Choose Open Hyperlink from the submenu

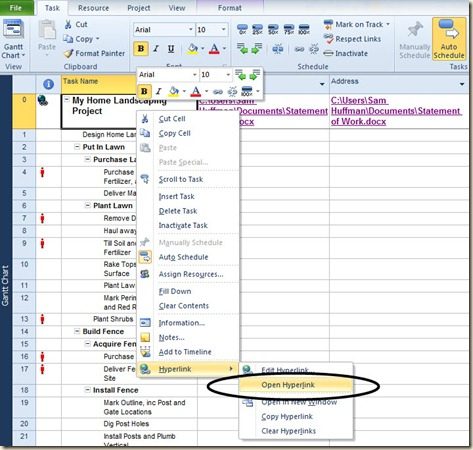click(x=296, y=385)
